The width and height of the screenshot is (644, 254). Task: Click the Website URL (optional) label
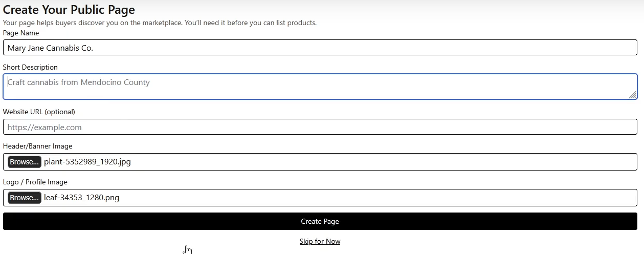click(39, 112)
